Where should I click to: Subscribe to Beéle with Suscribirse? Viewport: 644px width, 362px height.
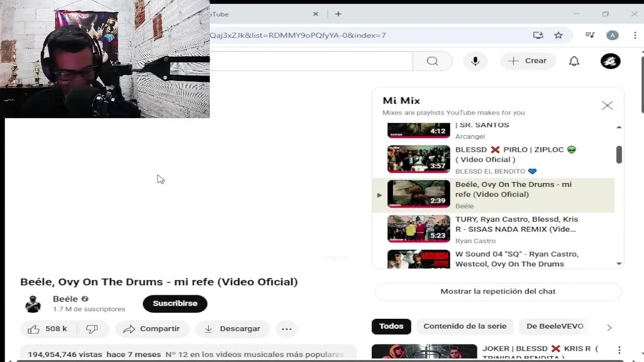[x=175, y=304]
